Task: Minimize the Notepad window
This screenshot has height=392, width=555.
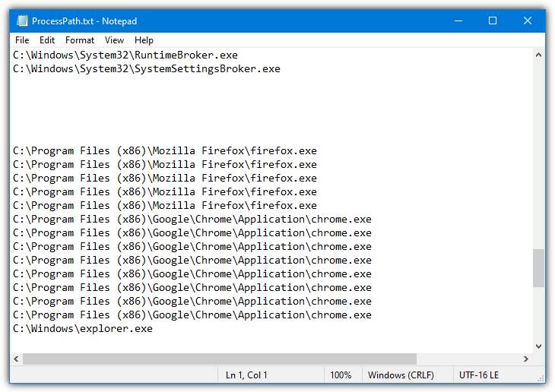Action: pos(458,21)
